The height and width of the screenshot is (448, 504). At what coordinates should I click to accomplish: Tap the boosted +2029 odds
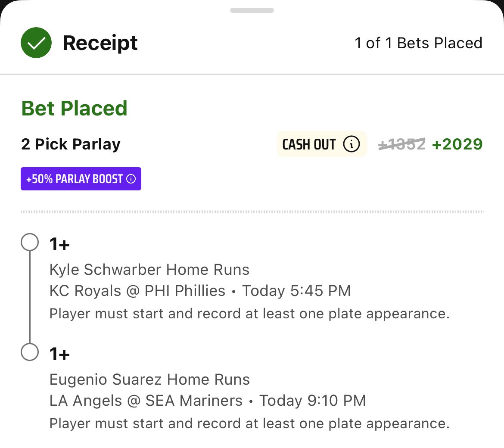[x=457, y=144]
